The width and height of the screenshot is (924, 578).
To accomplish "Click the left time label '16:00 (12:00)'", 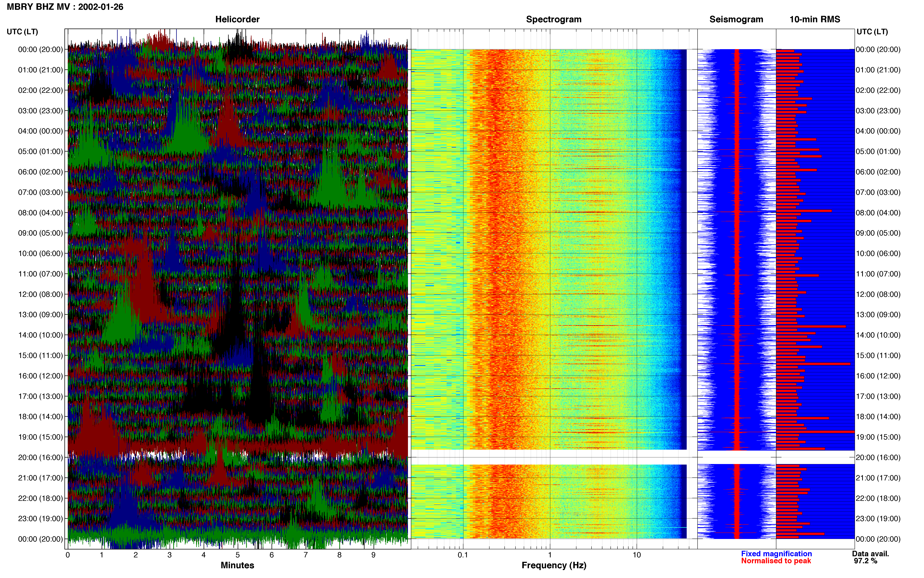I will [x=41, y=376].
